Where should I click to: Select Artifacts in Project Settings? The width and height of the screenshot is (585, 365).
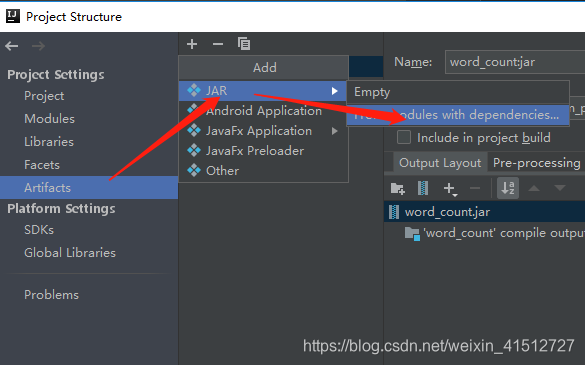point(89,187)
